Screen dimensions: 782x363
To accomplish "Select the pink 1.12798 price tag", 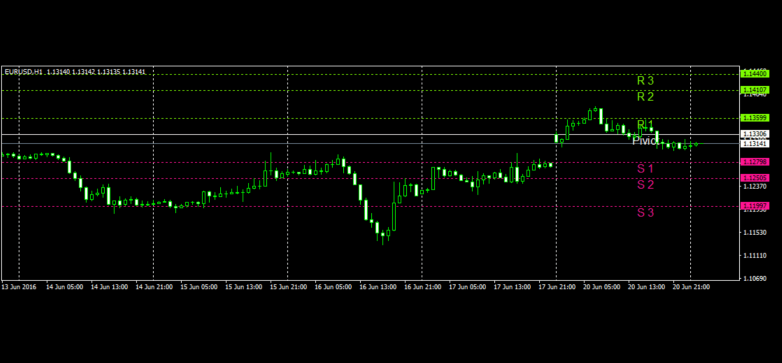I will pyautogui.click(x=756, y=162).
